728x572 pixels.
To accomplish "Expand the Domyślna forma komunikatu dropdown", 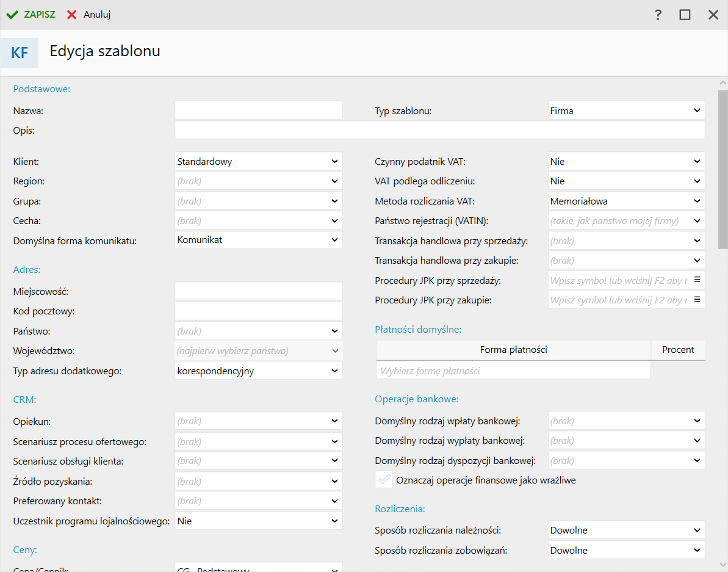I will pyautogui.click(x=334, y=240).
